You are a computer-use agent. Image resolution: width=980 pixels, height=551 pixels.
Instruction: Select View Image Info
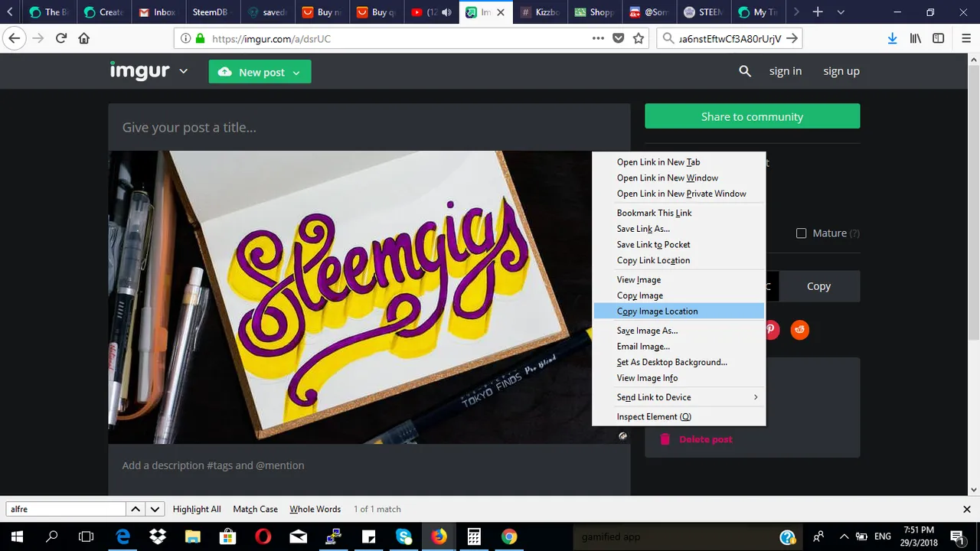click(x=679, y=378)
